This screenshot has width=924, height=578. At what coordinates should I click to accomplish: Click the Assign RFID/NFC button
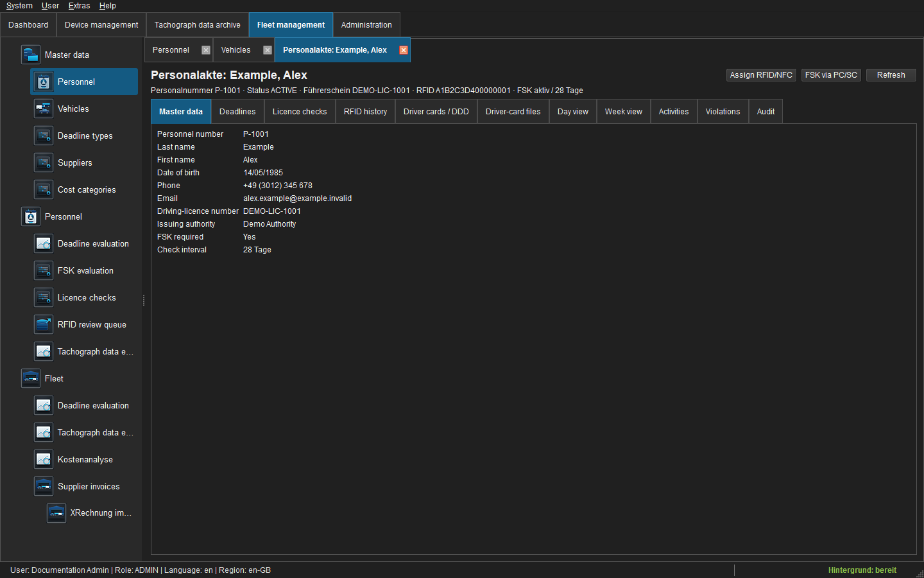[761, 75]
